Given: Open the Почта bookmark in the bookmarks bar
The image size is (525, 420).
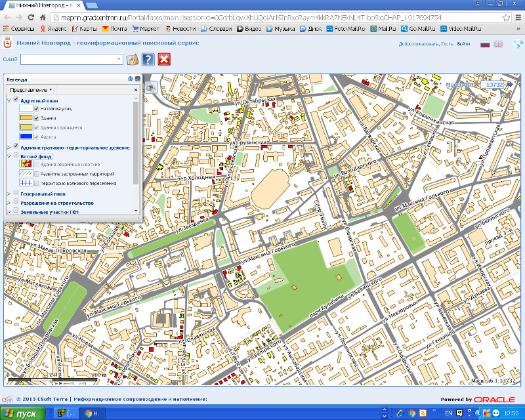Looking at the screenshot, I should (115, 29).
